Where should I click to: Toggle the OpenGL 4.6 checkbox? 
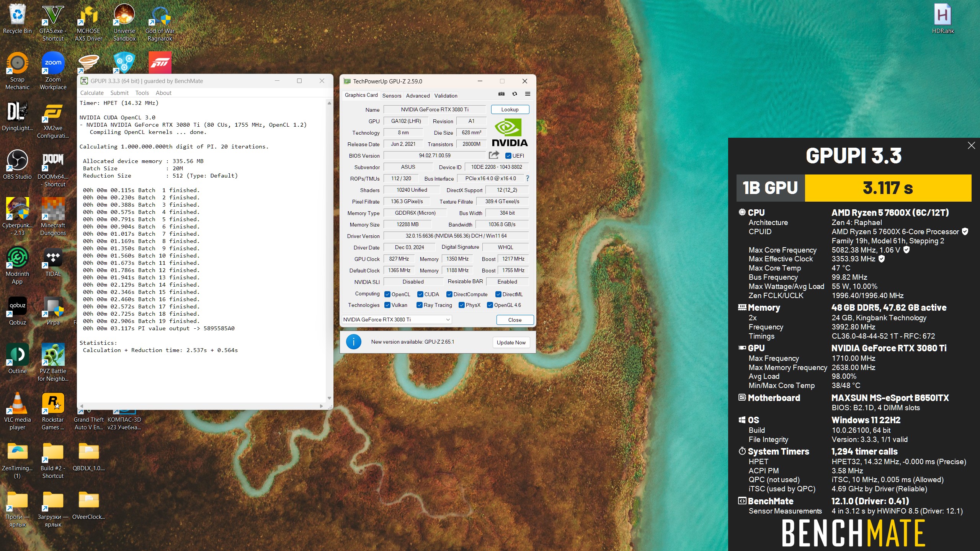tap(490, 305)
